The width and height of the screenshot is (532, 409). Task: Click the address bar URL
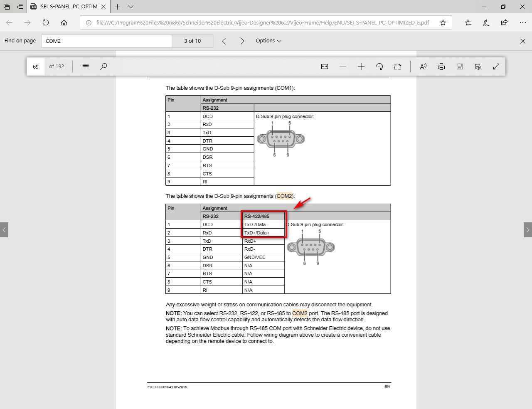click(263, 22)
